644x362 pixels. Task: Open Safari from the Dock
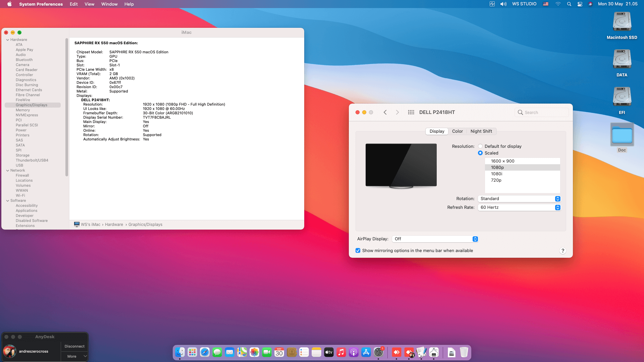tap(205, 352)
